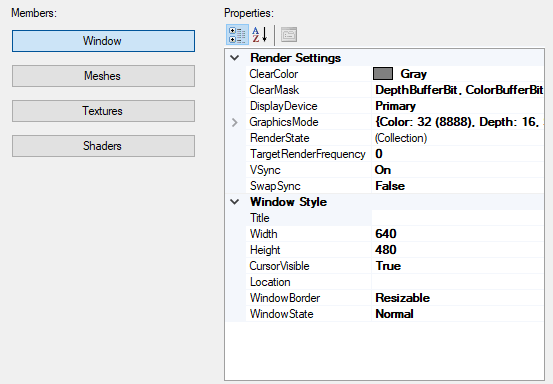Select the Height property label
The width and height of the screenshot is (553, 384).
click(x=265, y=250)
